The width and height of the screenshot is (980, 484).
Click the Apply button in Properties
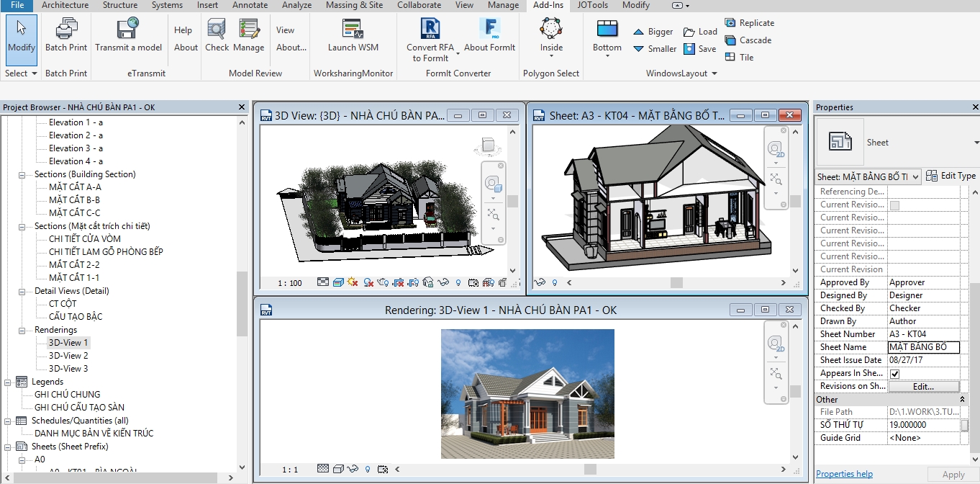pos(953,475)
